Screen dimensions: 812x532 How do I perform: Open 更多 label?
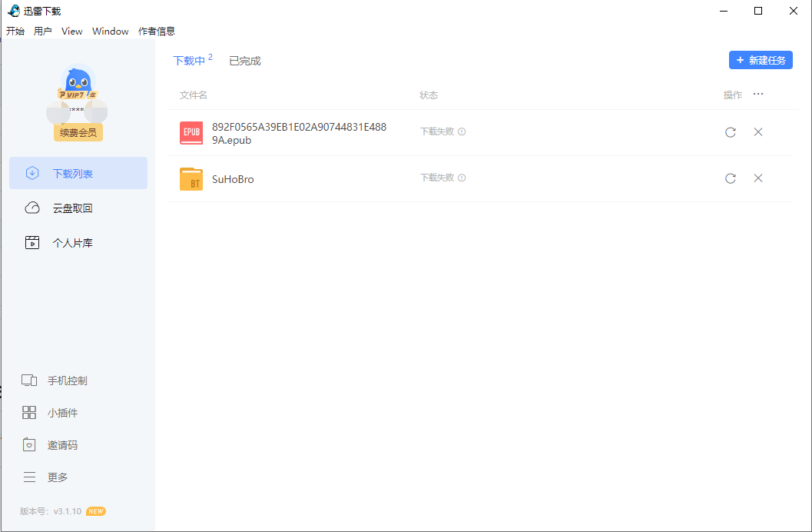click(x=58, y=477)
